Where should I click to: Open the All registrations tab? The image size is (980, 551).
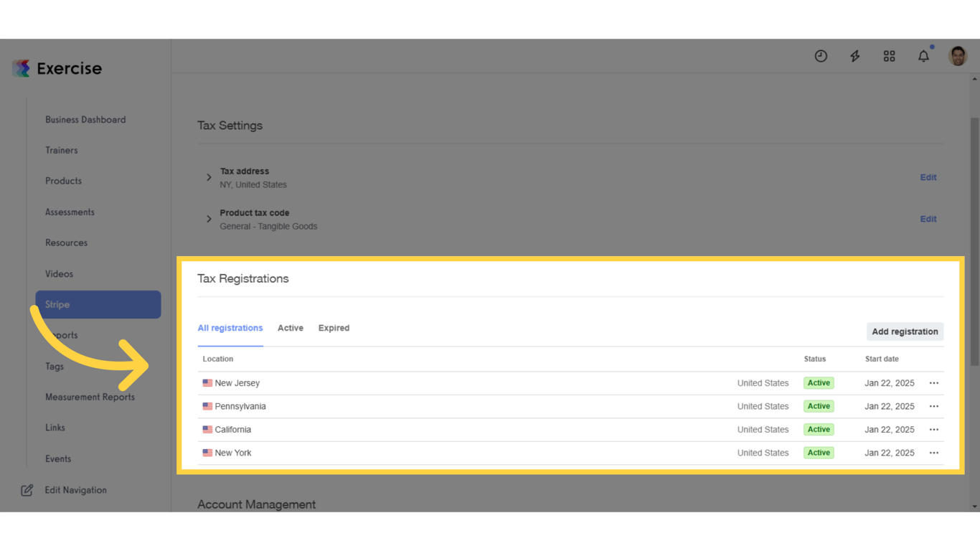[x=230, y=327]
